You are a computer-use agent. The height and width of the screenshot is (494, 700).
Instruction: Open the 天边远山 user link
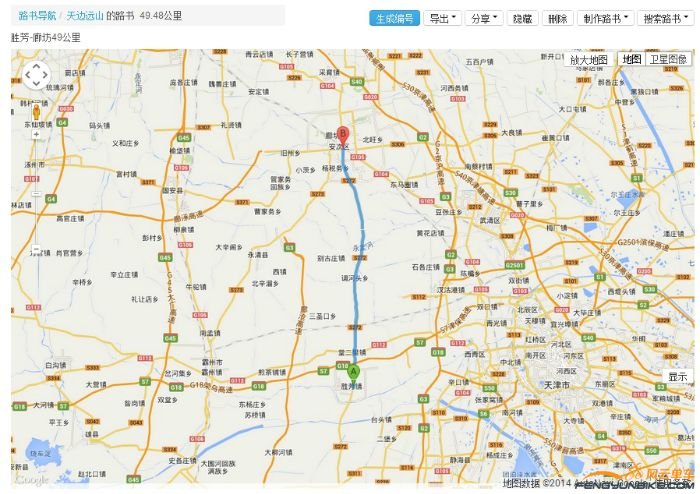tap(85, 16)
